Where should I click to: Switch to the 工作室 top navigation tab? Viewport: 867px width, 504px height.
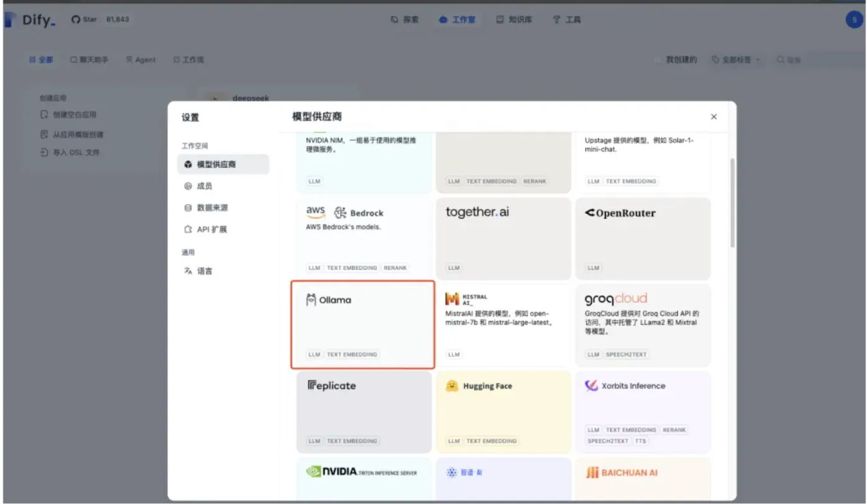(457, 20)
